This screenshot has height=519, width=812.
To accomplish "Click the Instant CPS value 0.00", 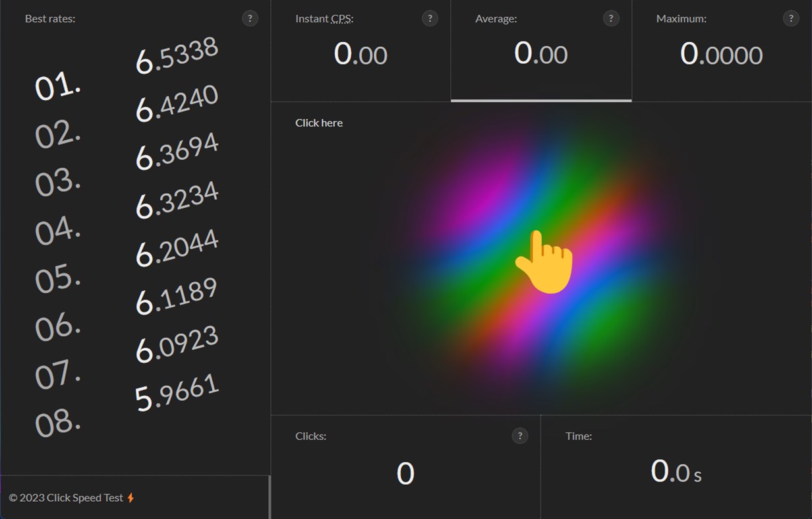I will coord(361,54).
